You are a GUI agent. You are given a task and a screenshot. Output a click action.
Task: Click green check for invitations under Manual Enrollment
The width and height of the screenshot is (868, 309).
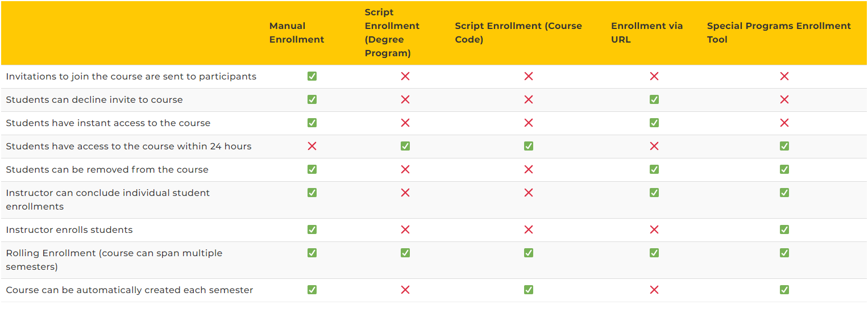(312, 76)
